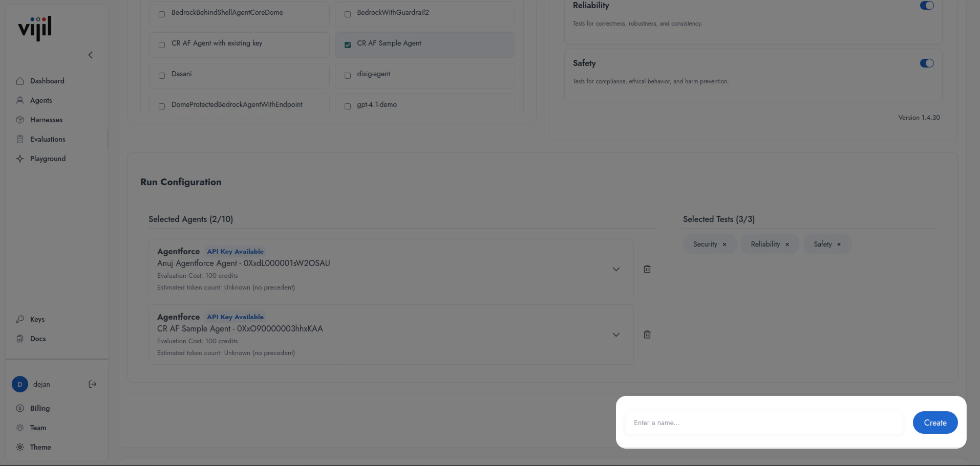980x466 pixels.
Task: Turn off the Safety tests toggle
Action: 926,63
